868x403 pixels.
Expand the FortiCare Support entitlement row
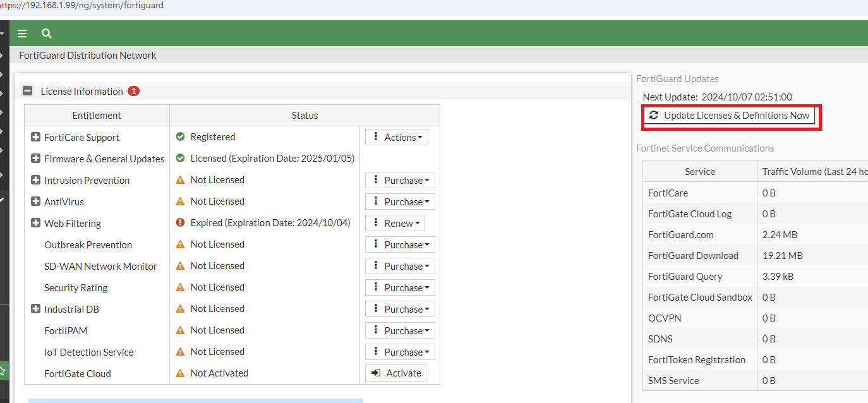(35, 137)
